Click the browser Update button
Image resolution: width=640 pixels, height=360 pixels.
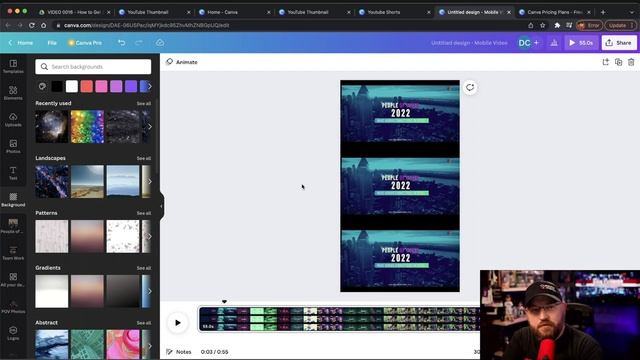pyautogui.click(x=620, y=25)
